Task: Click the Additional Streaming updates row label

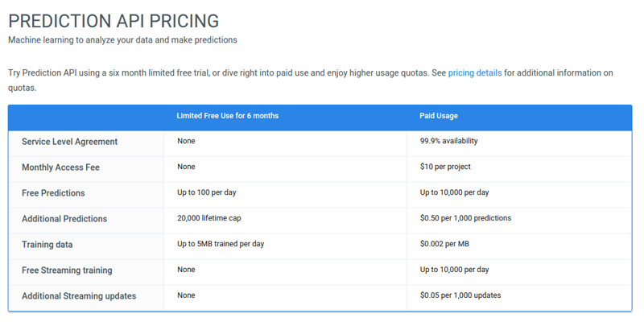Action: [79, 296]
